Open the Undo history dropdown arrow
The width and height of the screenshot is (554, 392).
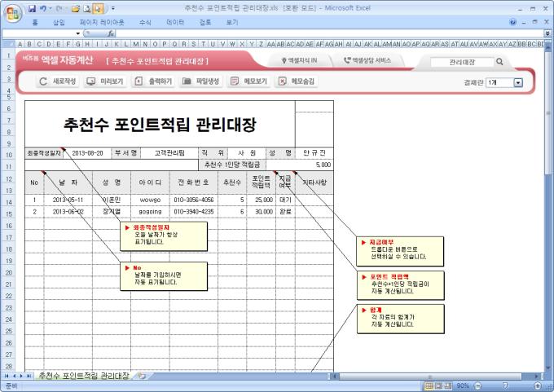[51, 8]
